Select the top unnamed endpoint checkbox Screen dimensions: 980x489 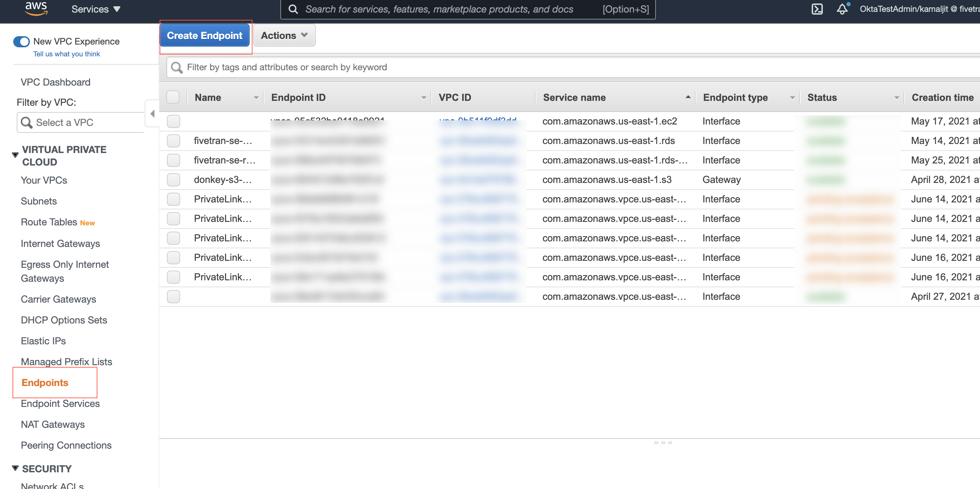(174, 121)
